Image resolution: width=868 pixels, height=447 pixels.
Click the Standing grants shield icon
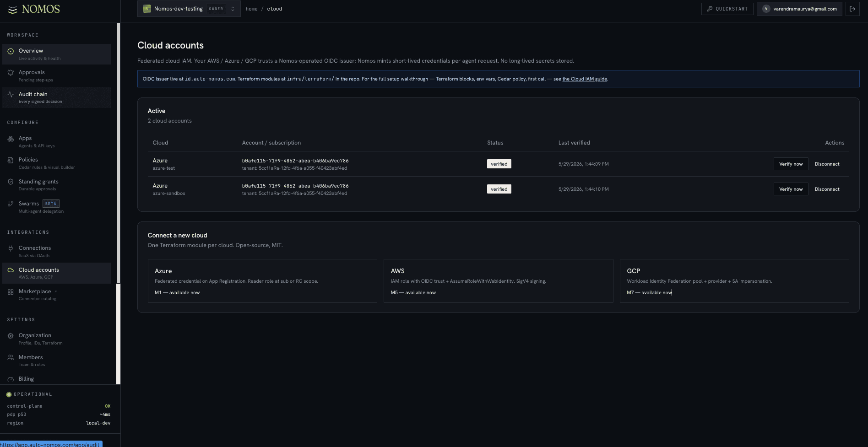(11, 182)
